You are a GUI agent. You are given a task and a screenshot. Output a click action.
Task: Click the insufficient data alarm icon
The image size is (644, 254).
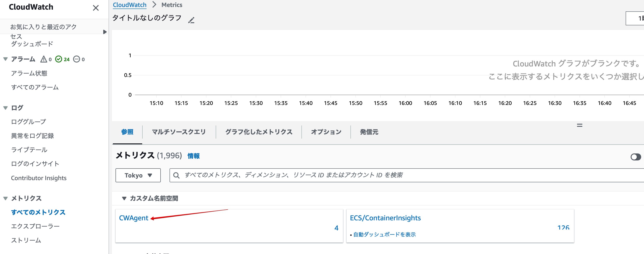point(77,59)
